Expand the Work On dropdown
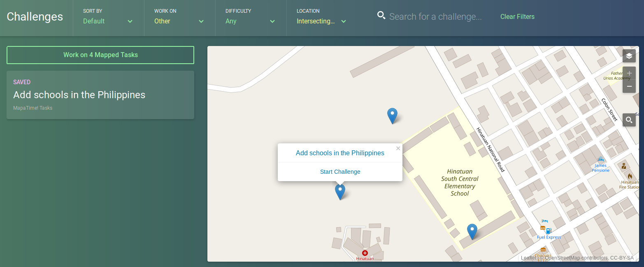 (x=179, y=17)
